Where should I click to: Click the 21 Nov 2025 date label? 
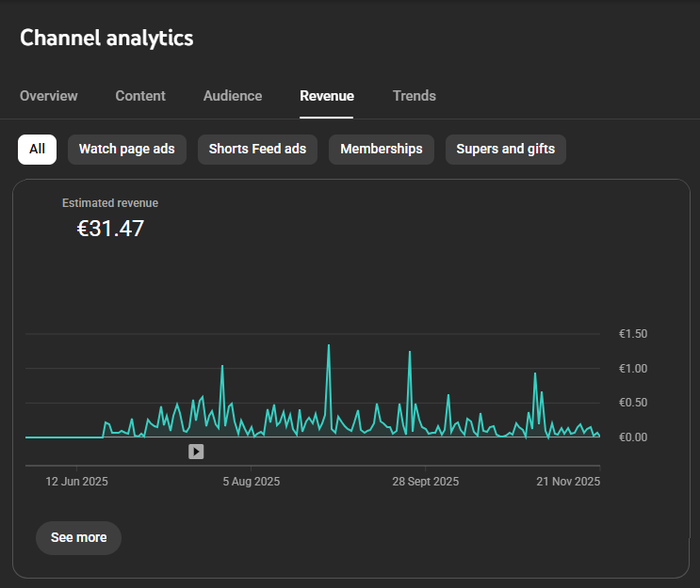pos(568,481)
